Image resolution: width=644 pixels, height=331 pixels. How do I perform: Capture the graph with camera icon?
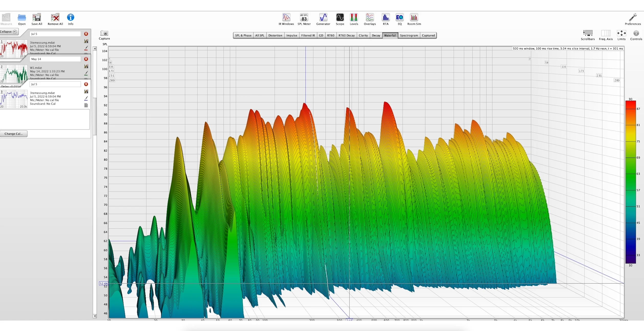(104, 35)
